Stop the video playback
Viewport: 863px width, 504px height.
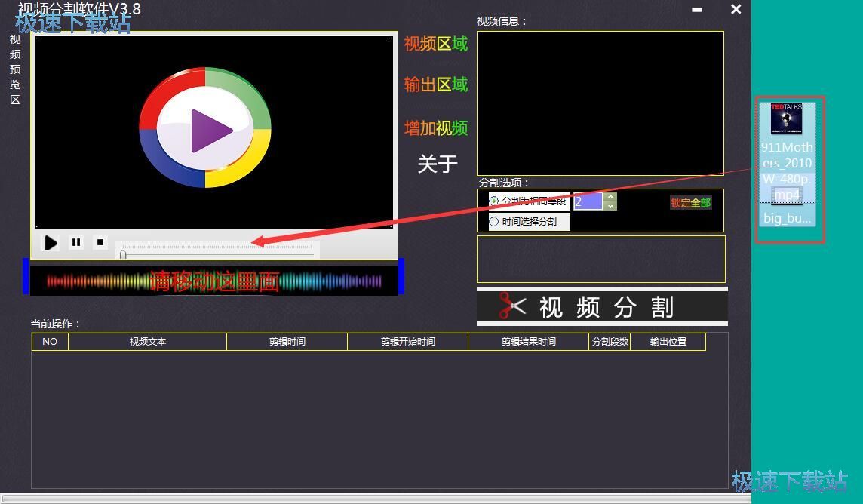click(100, 242)
